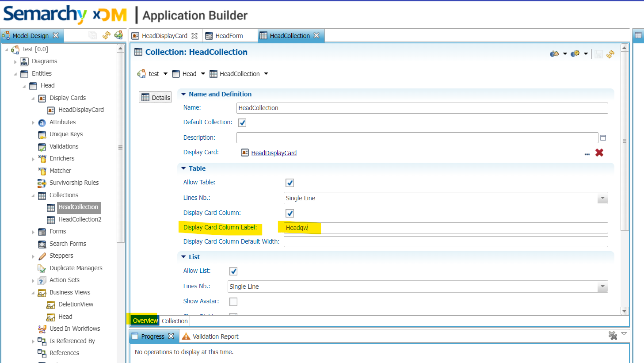This screenshot has width=644, height=363.
Task: Click the Survivorship Rules icon
Action: 42,183
